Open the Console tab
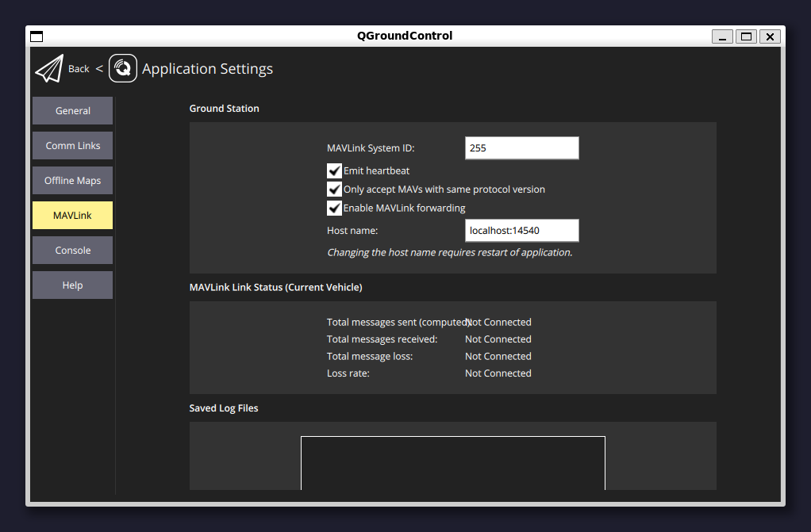Viewport: 811px width, 532px height. (72, 251)
